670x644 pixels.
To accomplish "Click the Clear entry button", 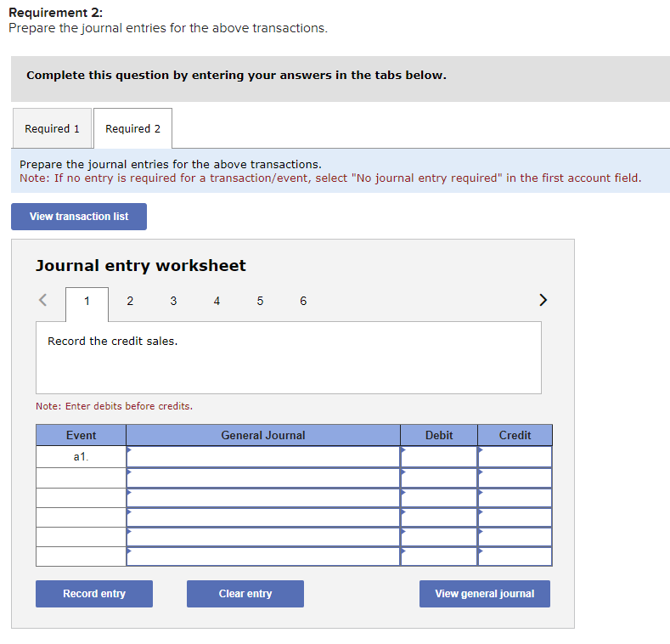I will [245, 594].
